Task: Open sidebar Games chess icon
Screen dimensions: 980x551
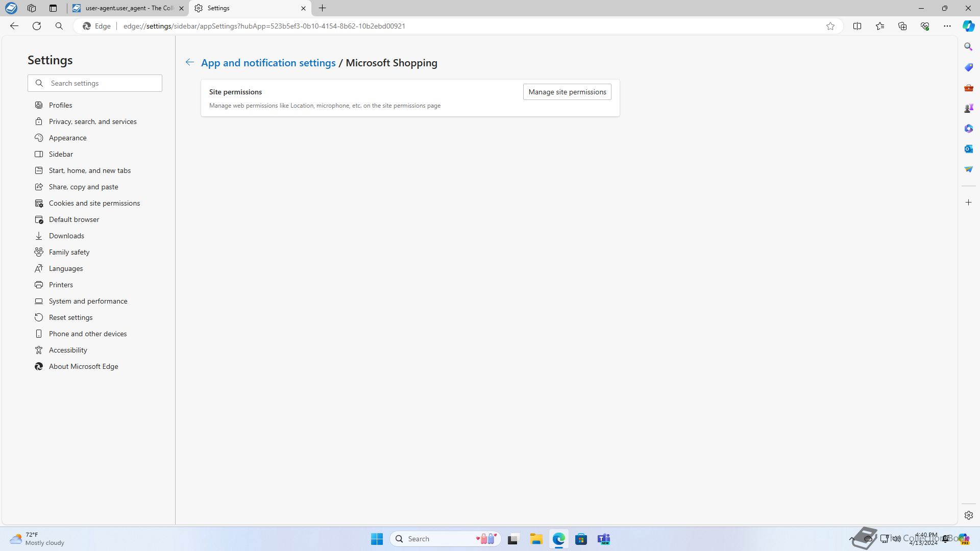Action: (x=968, y=108)
